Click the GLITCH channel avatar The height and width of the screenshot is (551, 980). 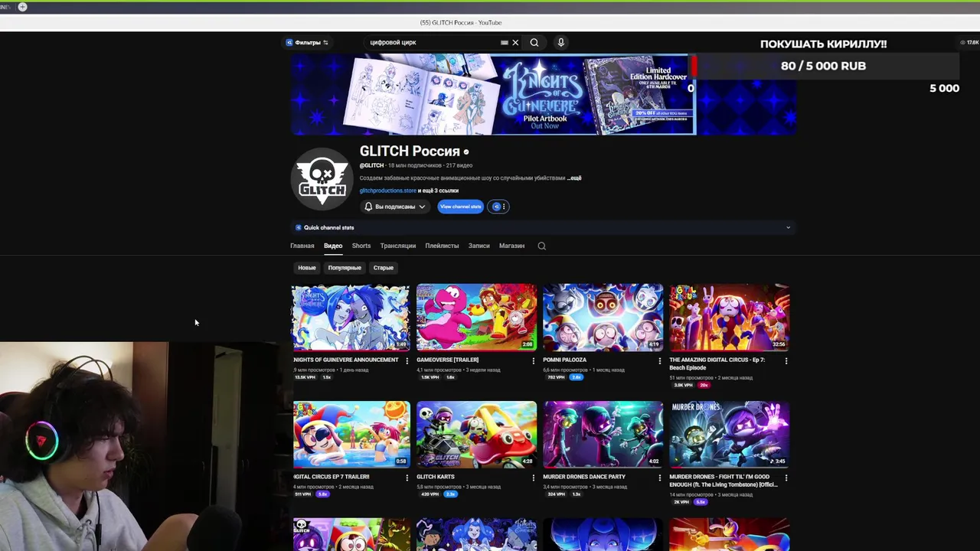322,179
